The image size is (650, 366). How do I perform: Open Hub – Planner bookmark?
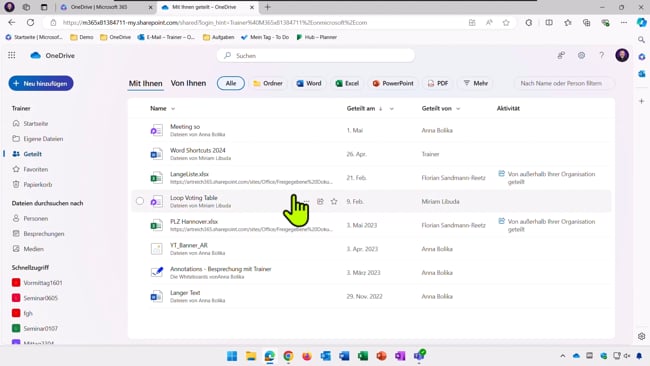(x=316, y=37)
